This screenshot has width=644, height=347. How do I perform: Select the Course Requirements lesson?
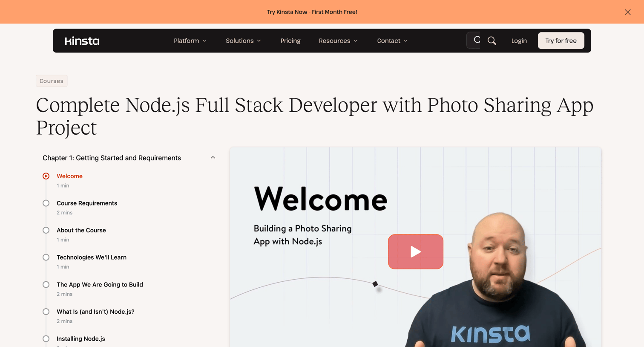pyautogui.click(x=87, y=203)
